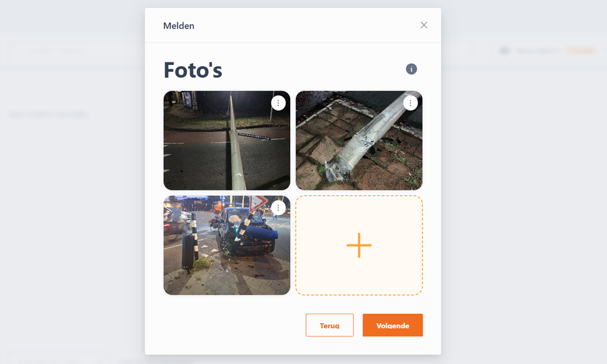Screen dimensions: 607x364
Task: Select the fallen lamppost across road thumbnail
Action: coord(227,140)
